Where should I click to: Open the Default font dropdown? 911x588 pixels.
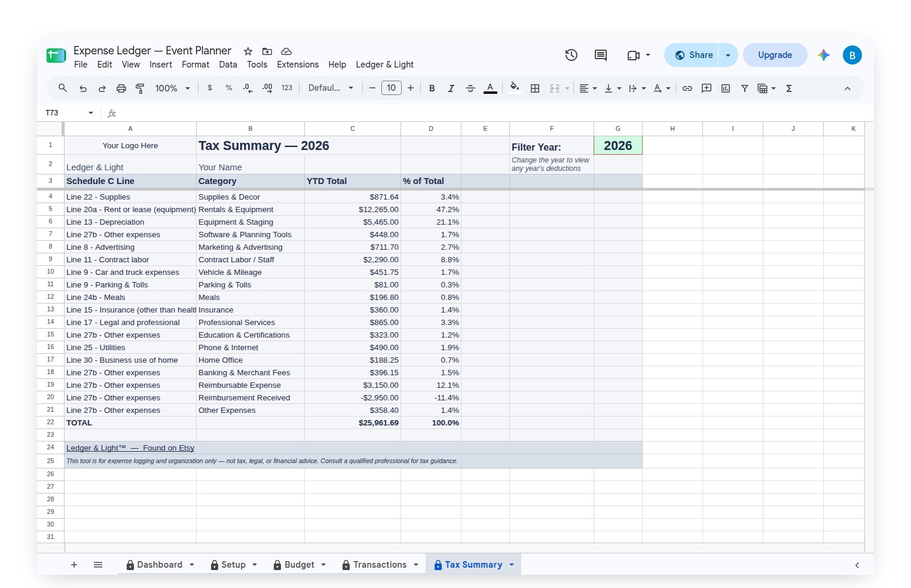(331, 88)
